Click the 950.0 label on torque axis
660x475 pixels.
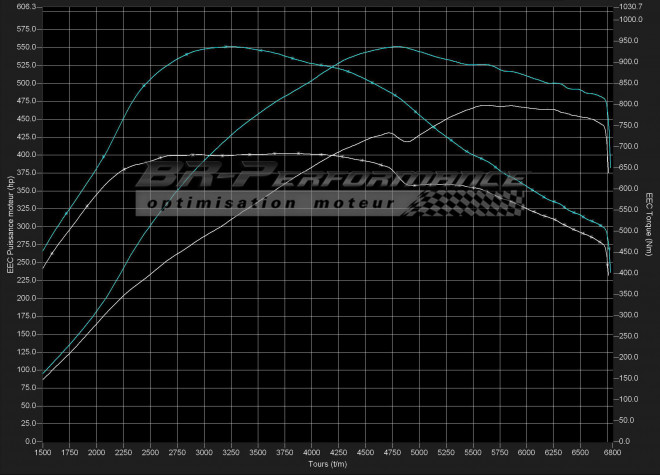click(630, 40)
